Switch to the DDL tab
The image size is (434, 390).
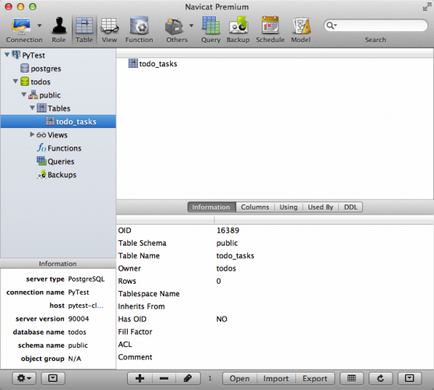(x=351, y=207)
